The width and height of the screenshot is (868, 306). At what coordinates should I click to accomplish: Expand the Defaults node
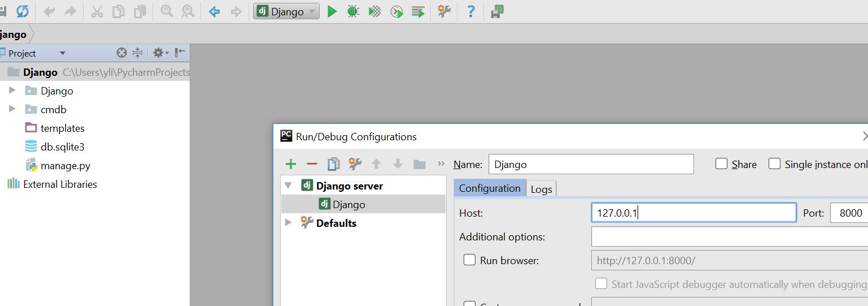tap(289, 223)
